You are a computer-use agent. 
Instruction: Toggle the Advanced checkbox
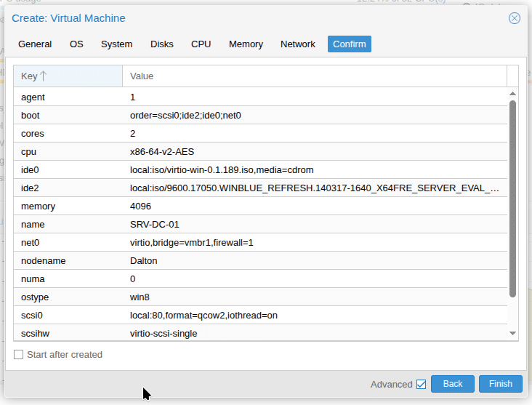[x=421, y=384]
